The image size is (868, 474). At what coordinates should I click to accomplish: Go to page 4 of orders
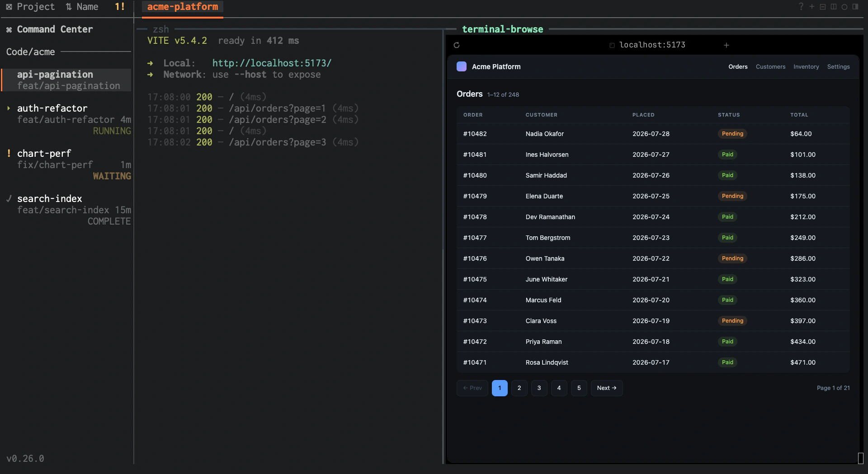(559, 388)
